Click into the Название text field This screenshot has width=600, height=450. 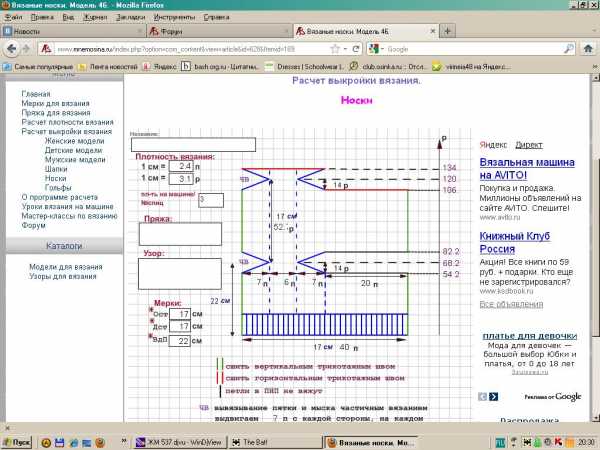193,144
